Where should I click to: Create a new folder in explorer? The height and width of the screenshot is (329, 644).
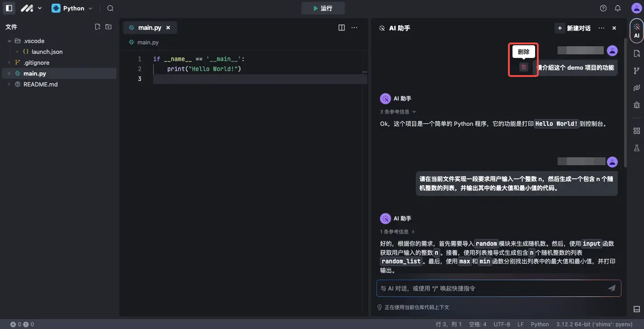(108, 27)
